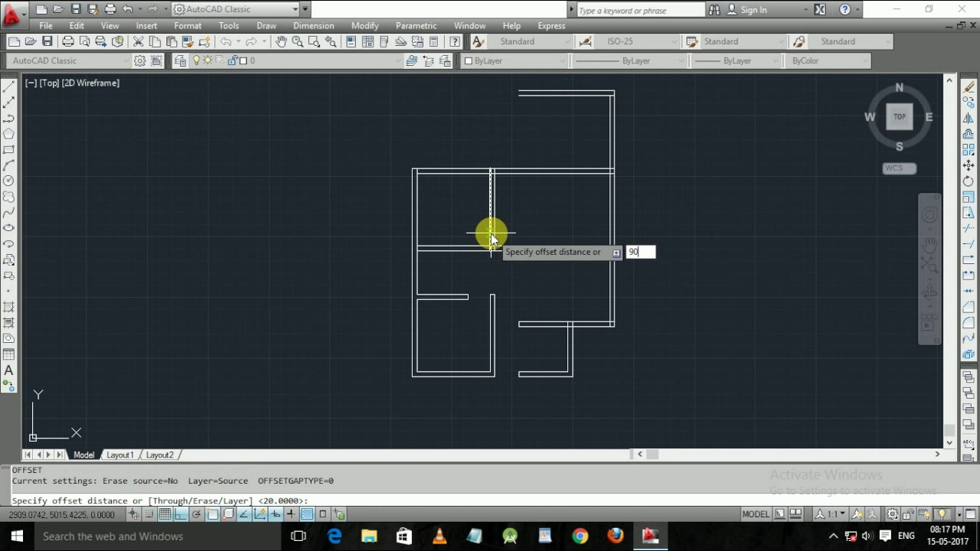Open the Modify menu

pos(364,25)
